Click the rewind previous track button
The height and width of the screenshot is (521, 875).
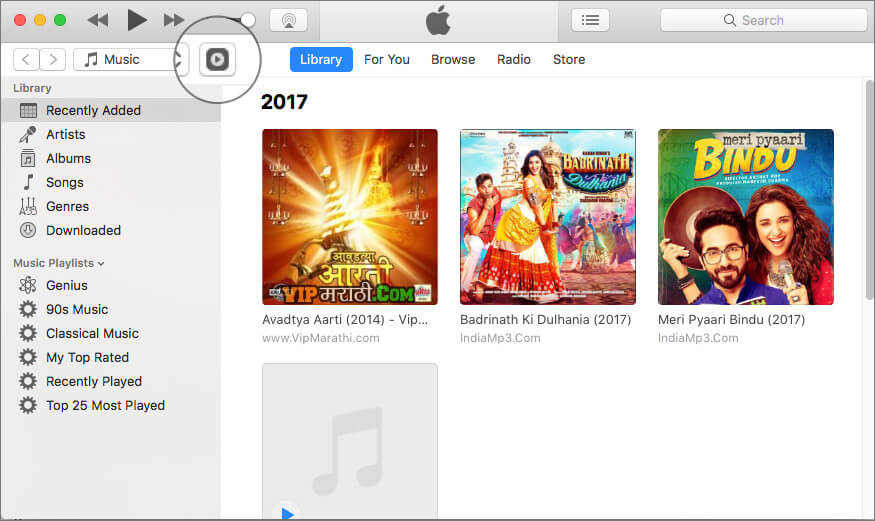(98, 21)
